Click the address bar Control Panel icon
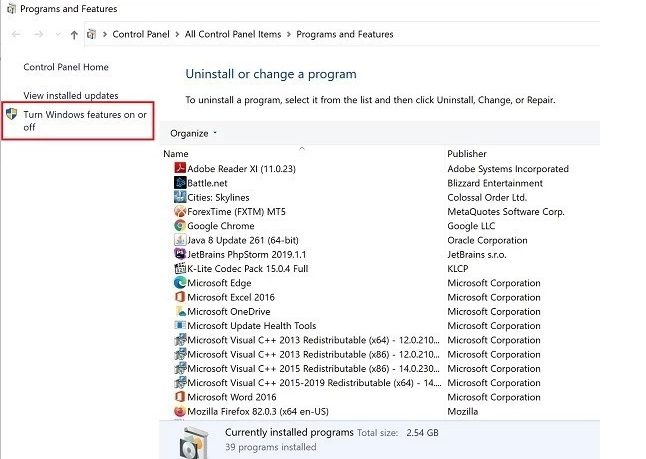 (91, 34)
